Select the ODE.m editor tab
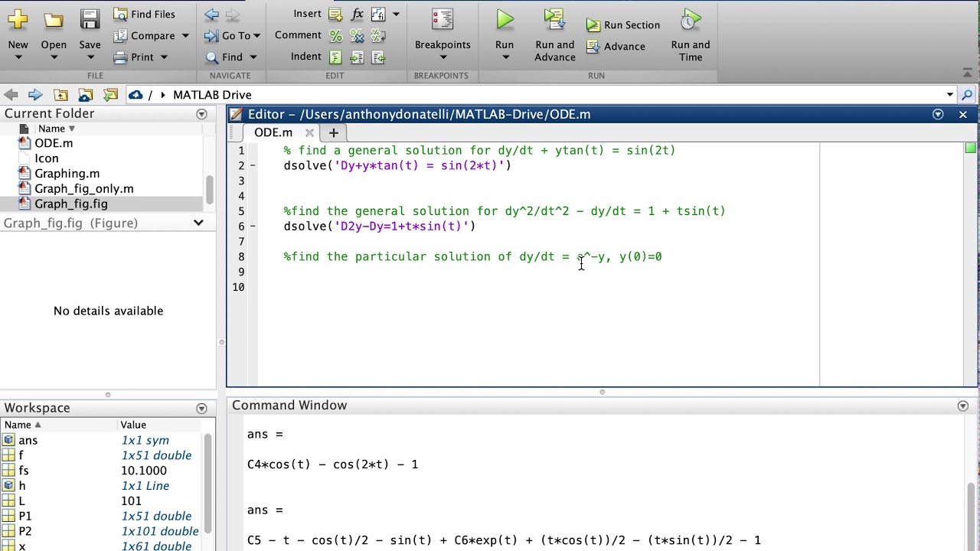Image resolution: width=980 pixels, height=551 pixels. [273, 132]
